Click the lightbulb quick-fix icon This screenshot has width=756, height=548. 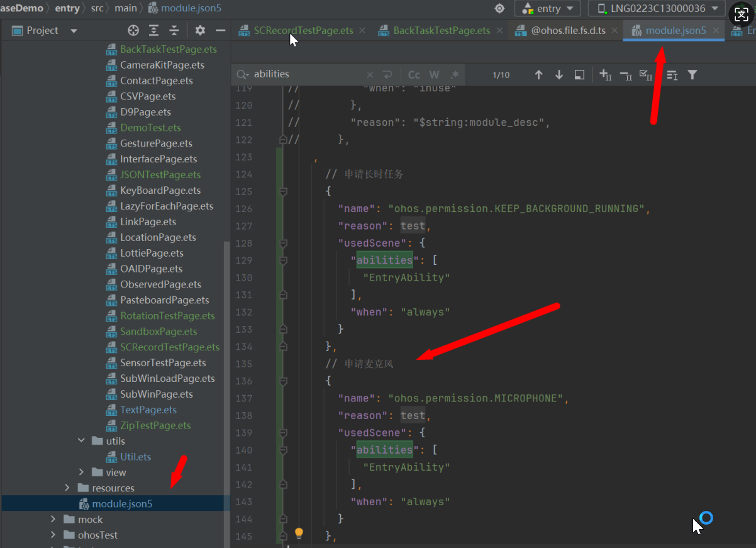[x=299, y=534]
